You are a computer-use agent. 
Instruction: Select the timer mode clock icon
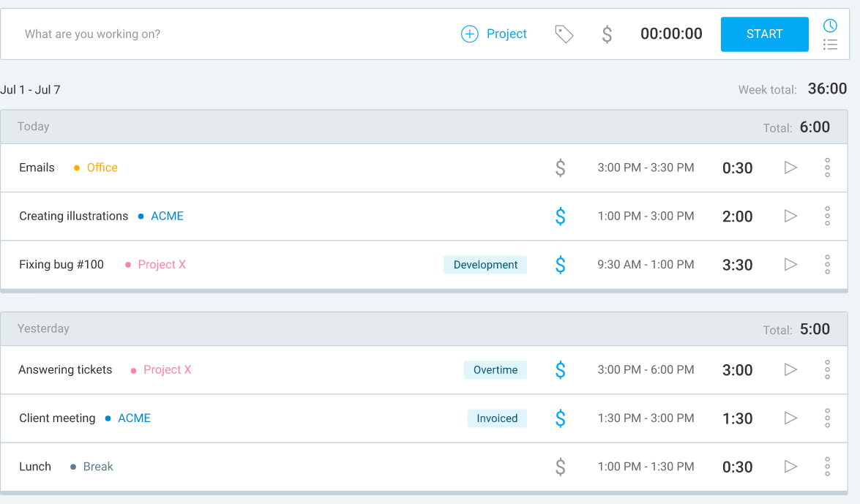pos(830,25)
